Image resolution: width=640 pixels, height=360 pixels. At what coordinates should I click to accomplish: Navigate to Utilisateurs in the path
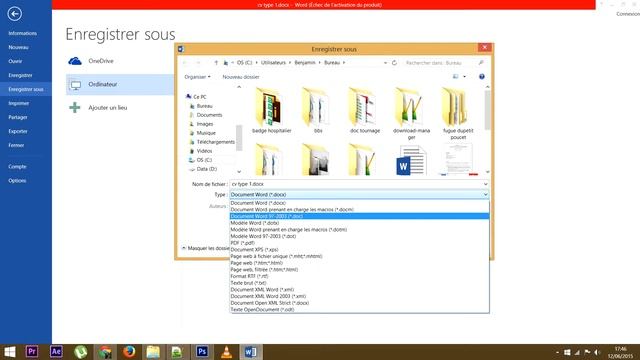pos(273,63)
